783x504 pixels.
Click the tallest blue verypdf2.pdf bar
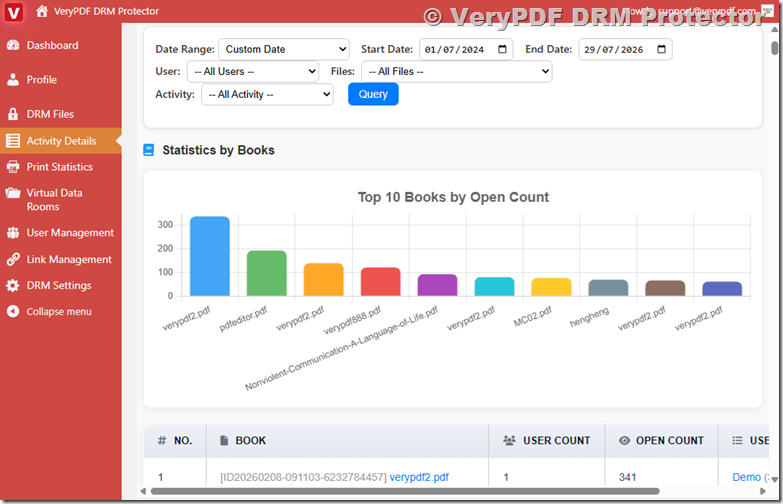210,256
